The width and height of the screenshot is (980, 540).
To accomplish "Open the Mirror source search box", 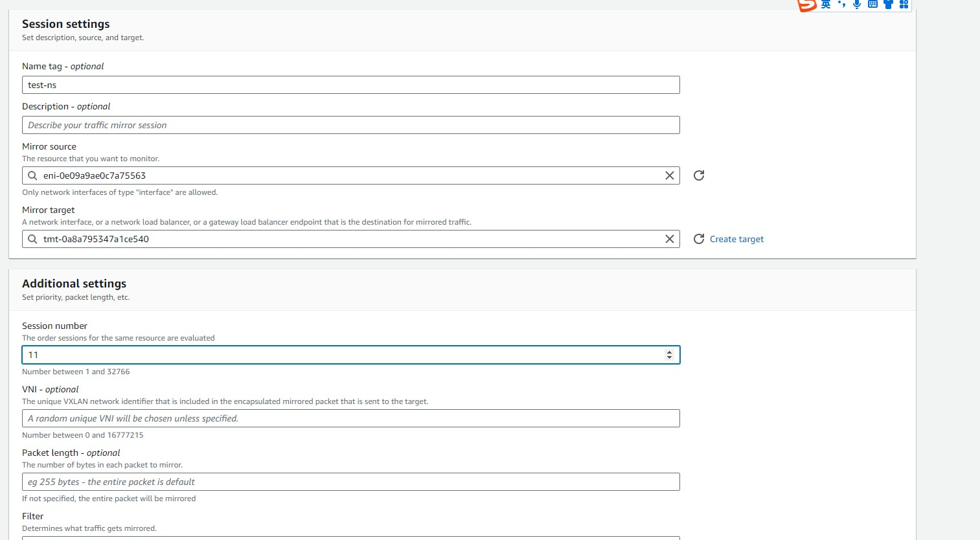I will coord(350,175).
